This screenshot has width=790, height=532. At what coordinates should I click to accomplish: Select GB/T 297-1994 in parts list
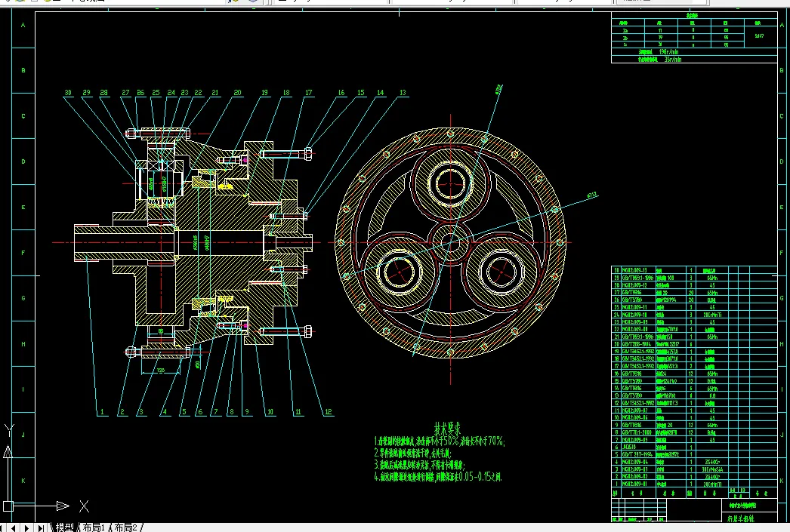(637, 454)
